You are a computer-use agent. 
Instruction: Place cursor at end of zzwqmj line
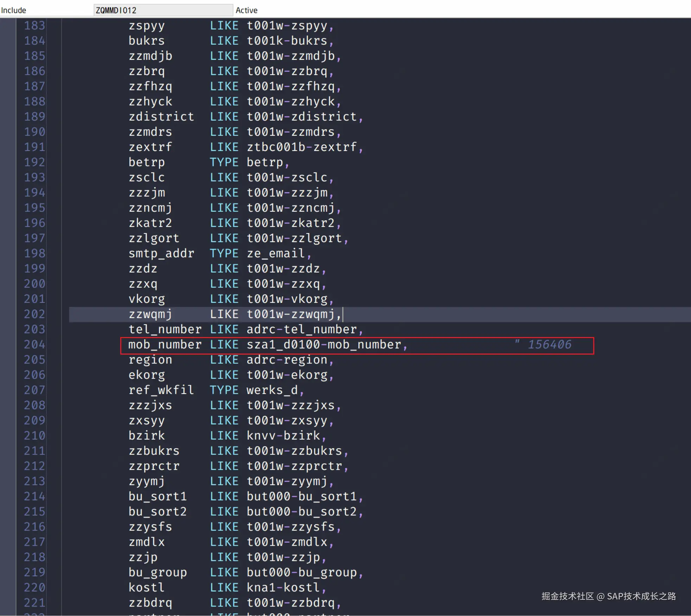pyautogui.click(x=343, y=314)
